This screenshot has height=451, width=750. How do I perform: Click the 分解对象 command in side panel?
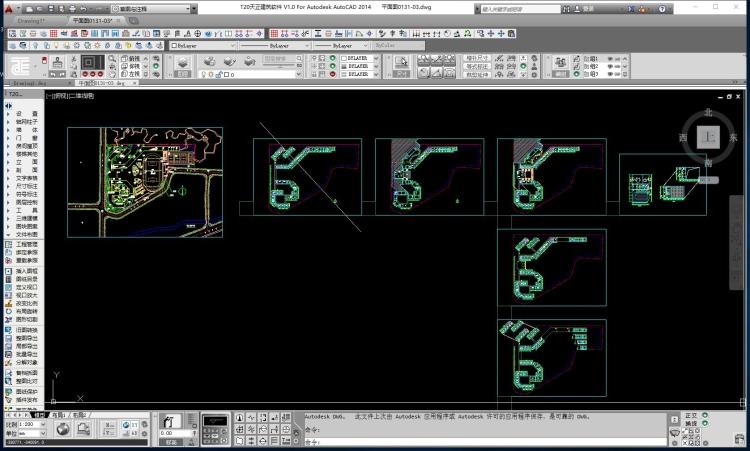[x=26, y=362]
